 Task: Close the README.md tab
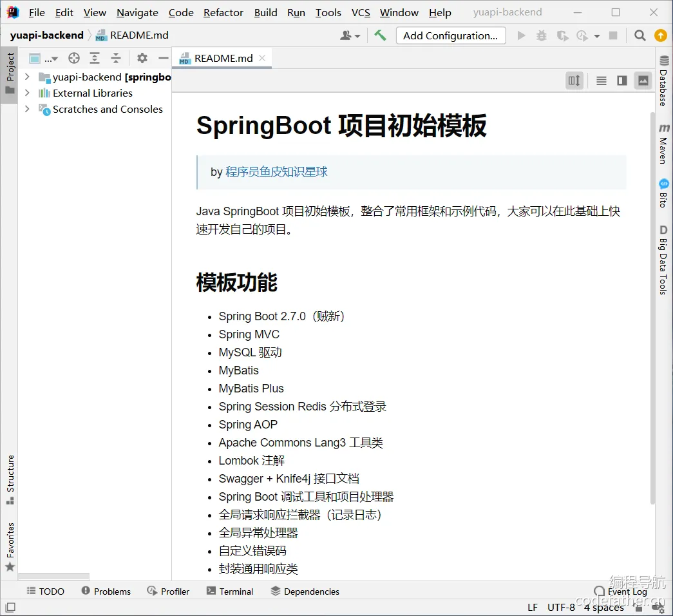click(262, 58)
